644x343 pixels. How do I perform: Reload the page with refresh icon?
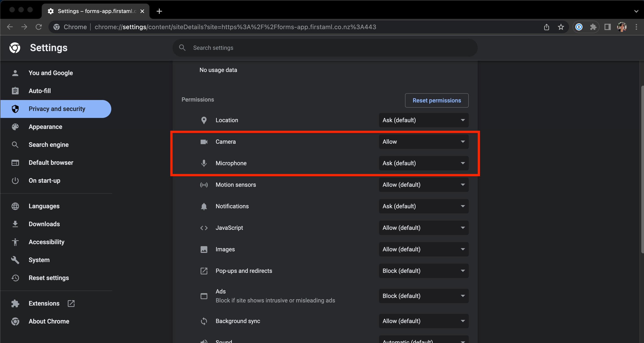(39, 27)
